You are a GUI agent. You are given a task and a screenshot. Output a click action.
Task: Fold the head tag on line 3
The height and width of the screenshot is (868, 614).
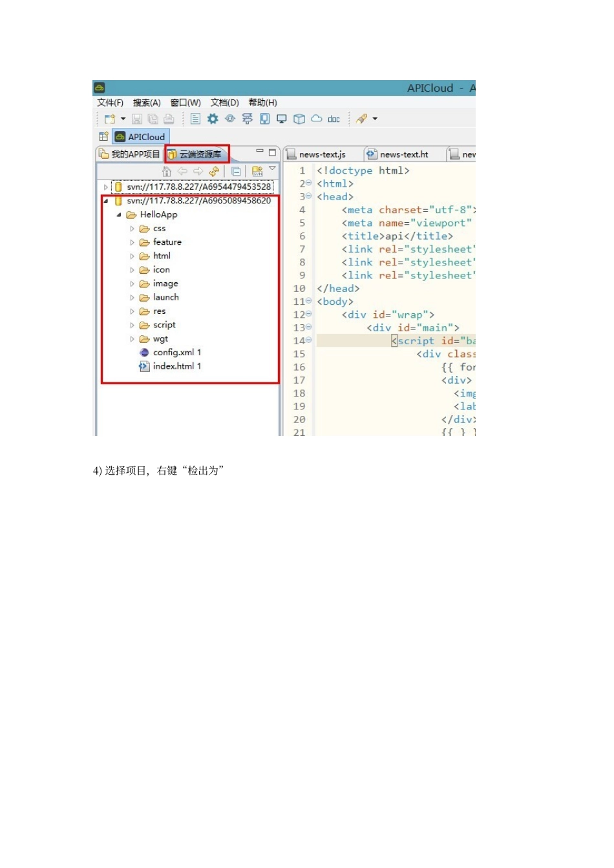click(309, 196)
